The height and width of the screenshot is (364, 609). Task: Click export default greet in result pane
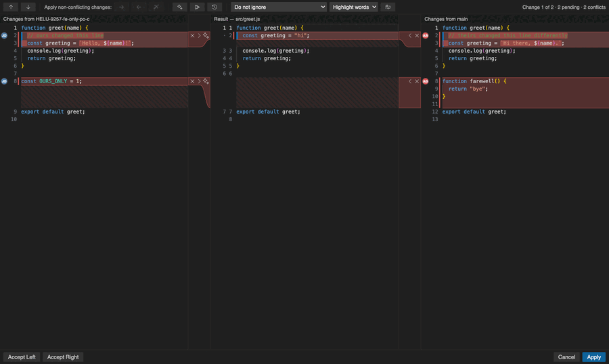point(268,112)
